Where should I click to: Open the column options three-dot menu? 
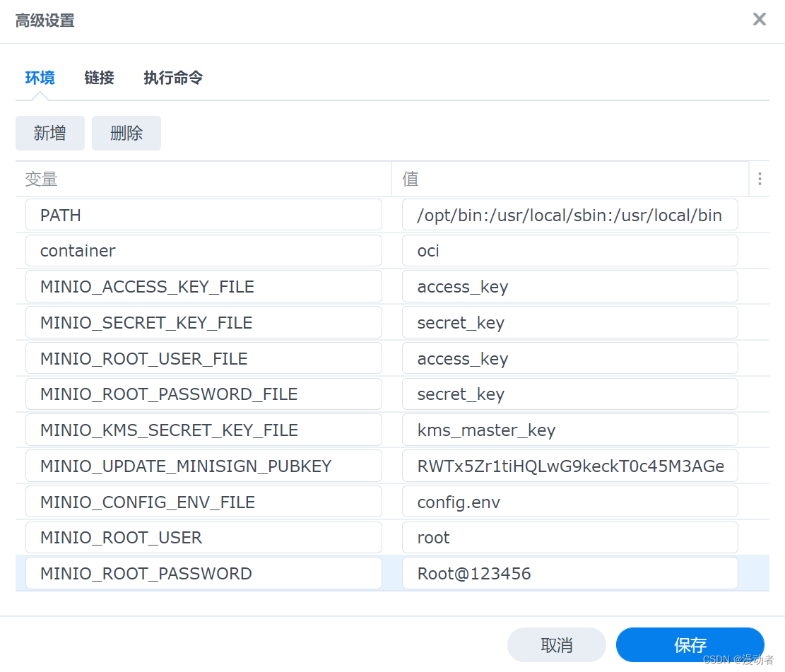[760, 179]
